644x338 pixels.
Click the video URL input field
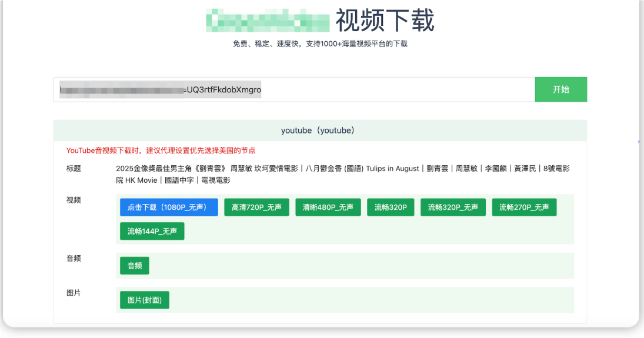(294, 89)
